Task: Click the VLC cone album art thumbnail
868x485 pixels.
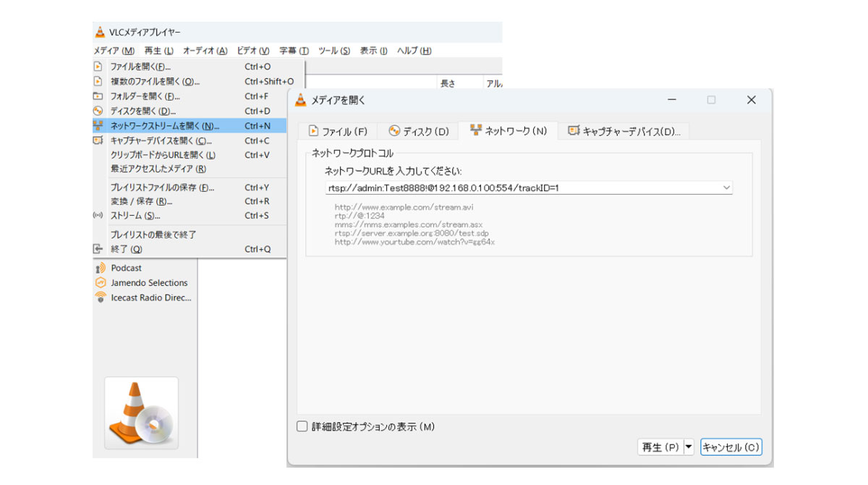Action: pyautogui.click(x=141, y=413)
